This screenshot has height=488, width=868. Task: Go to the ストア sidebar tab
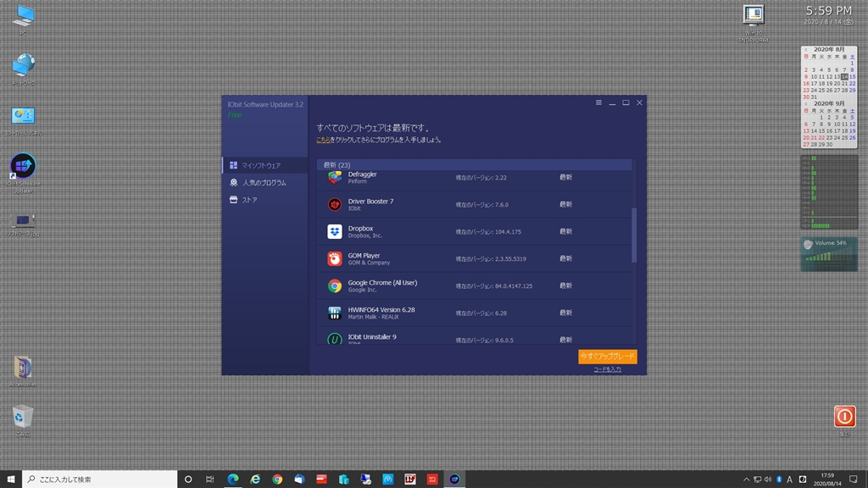265,200
